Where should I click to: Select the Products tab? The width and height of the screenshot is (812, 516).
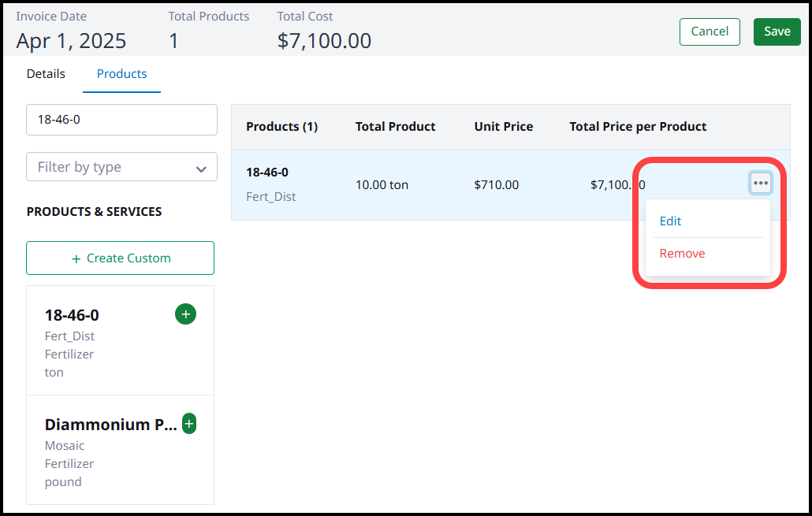121,74
